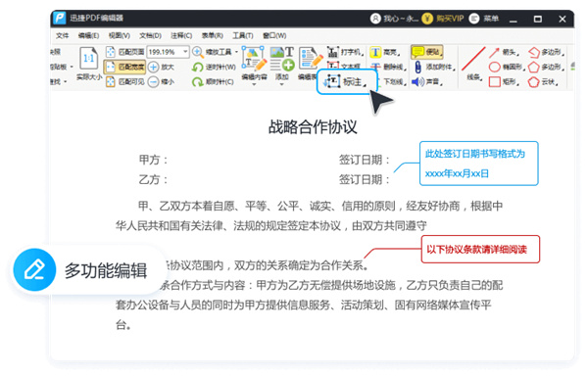The width and height of the screenshot is (588, 377).
Task: Select the closed pentagon polygon tool
Action: tap(534, 68)
